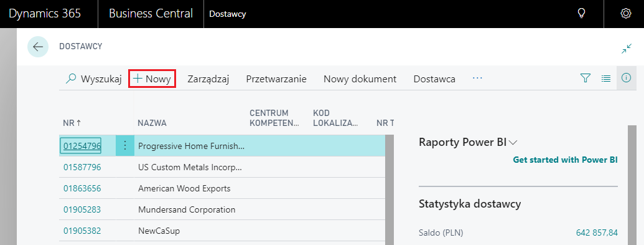
Task: Open the Przetwarzanie menu
Action: point(276,79)
